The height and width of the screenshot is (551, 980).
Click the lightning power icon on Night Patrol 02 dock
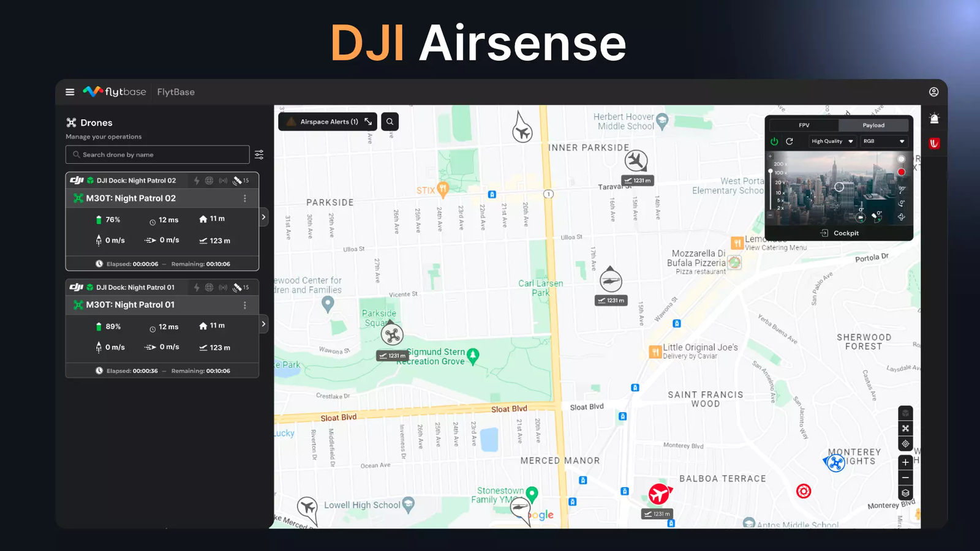(x=197, y=181)
